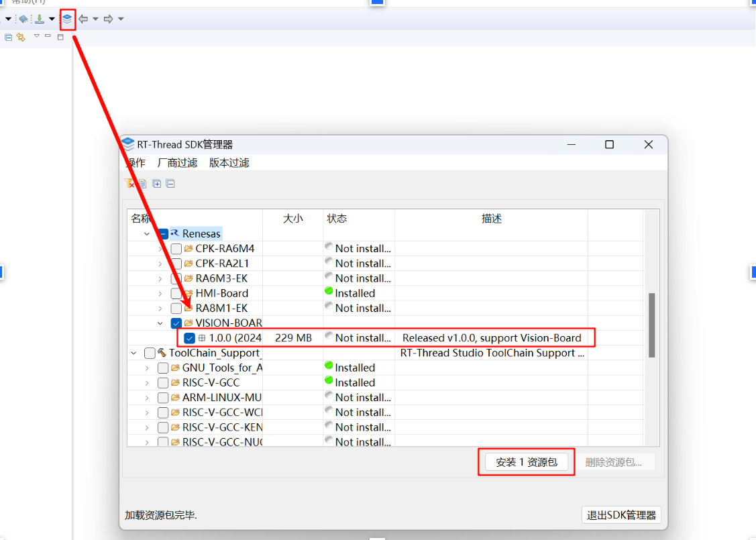Click the RISC-V-GCC-WCH folder icon
The width and height of the screenshot is (756, 540).
click(175, 413)
